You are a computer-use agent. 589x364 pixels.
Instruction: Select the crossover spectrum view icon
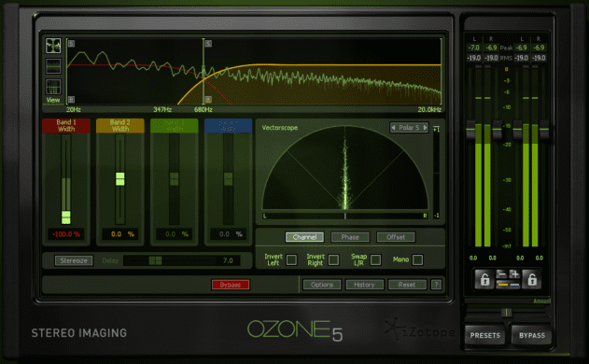(53, 46)
